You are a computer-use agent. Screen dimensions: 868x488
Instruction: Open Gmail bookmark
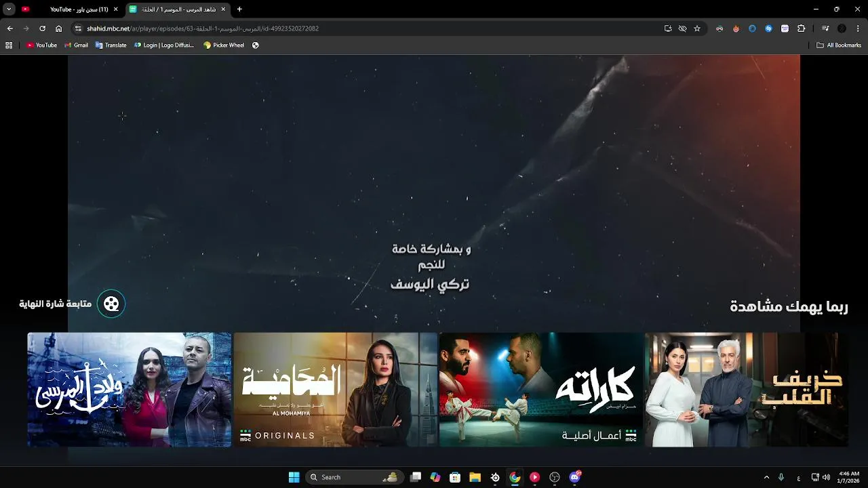pos(76,45)
